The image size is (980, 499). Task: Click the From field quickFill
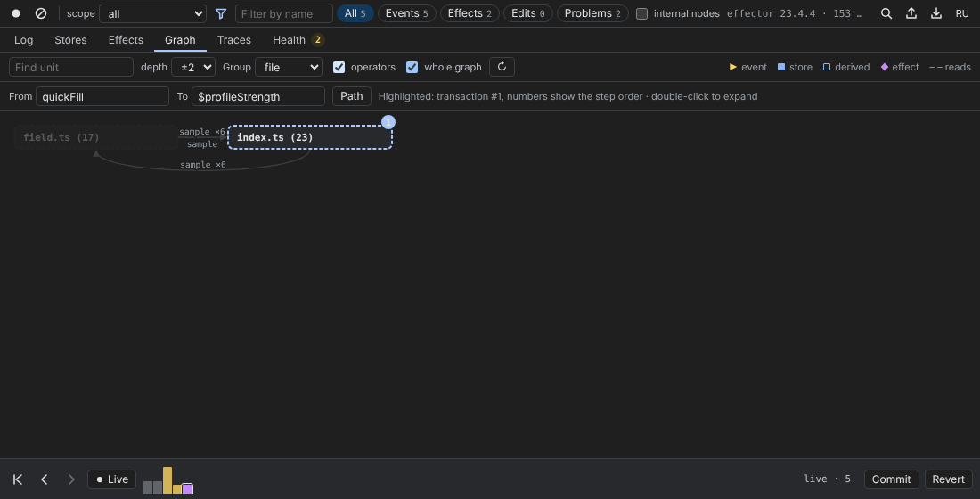tap(102, 96)
